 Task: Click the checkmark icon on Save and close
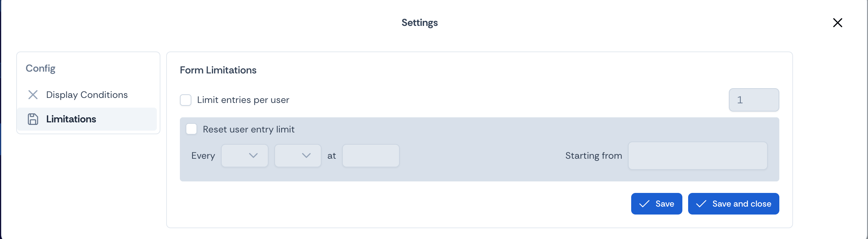click(701, 204)
